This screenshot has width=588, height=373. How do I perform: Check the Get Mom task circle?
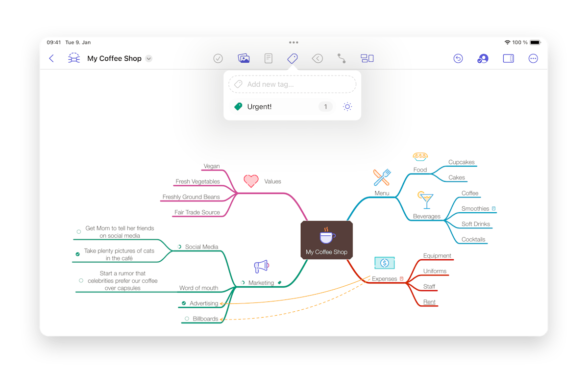79,231
